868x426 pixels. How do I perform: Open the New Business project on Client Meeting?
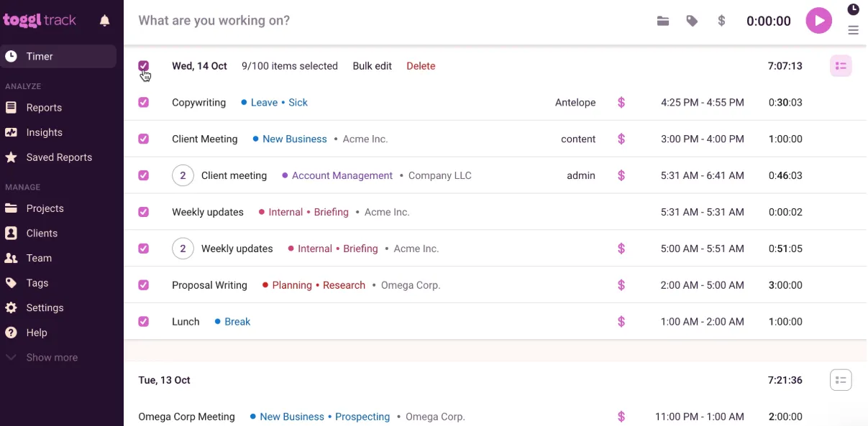[x=290, y=139]
